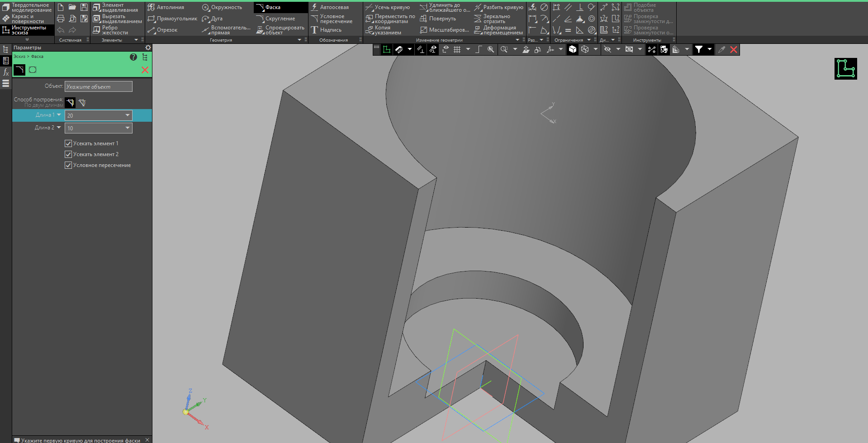Click Элемент выдавливания command
Screen dimensions: 868x443
tap(116, 8)
